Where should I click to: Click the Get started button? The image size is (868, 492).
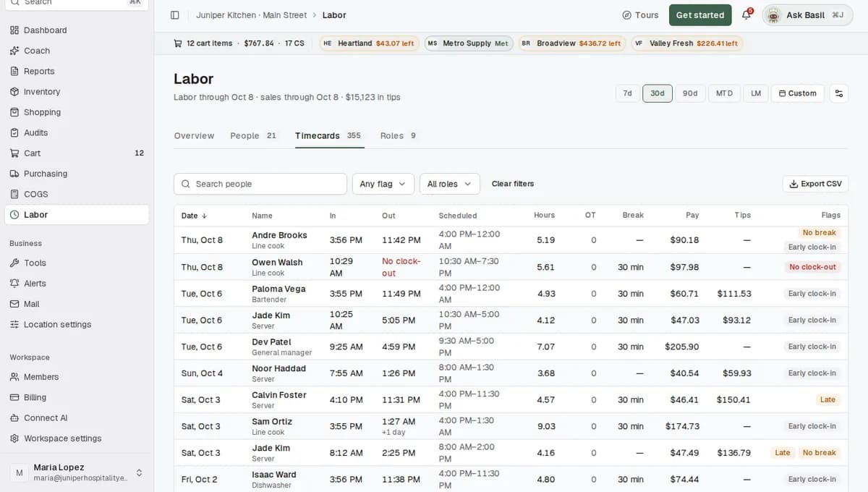(x=700, y=15)
